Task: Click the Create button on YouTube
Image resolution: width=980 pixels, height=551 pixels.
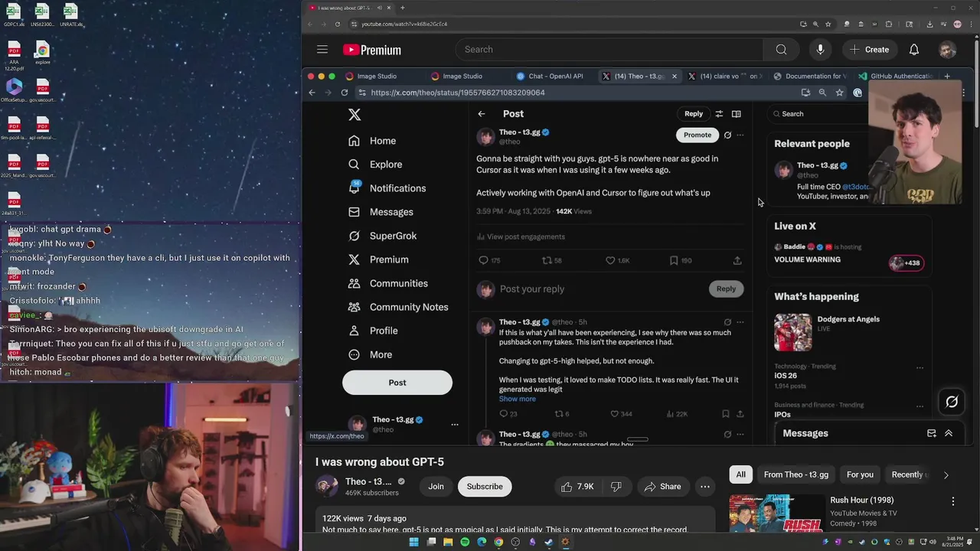Action: click(x=869, y=50)
